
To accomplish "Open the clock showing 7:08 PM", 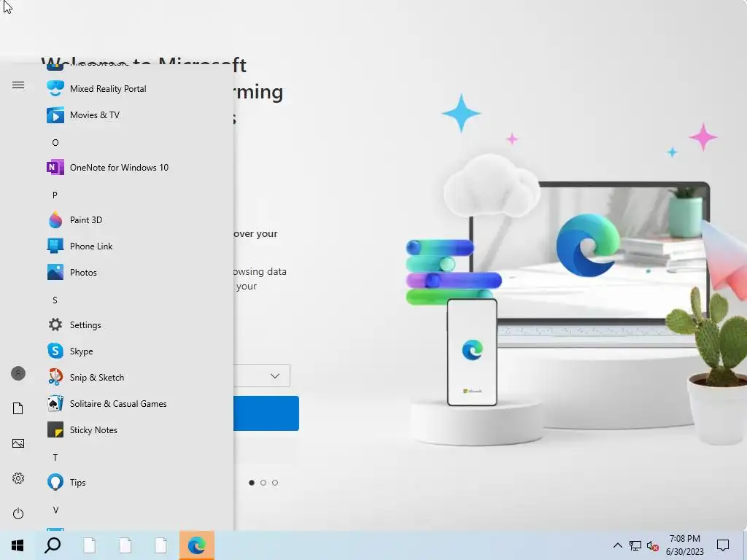I will [x=684, y=545].
